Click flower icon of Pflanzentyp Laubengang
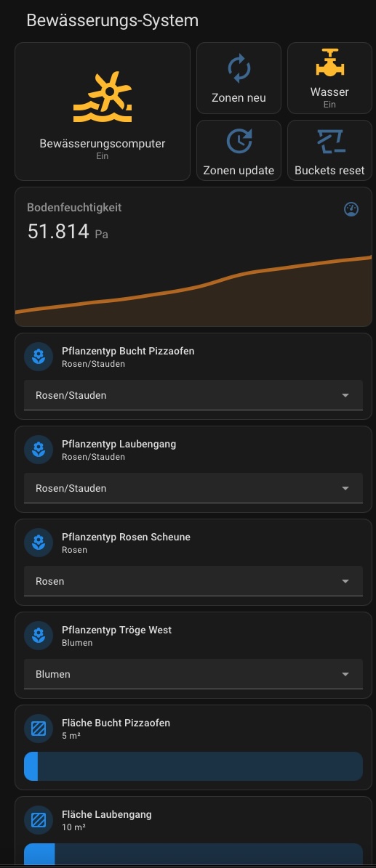Viewport: 376px width, 868px height. pyautogui.click(x=39, y=450)
